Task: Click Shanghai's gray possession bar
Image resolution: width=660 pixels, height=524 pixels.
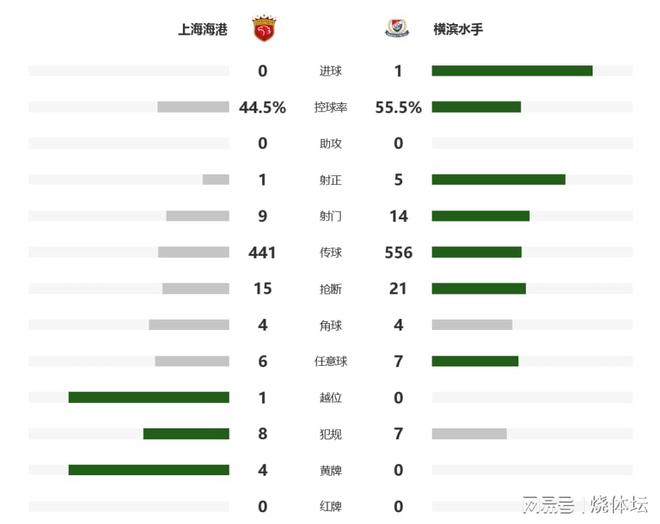Action: coord(193,107)
